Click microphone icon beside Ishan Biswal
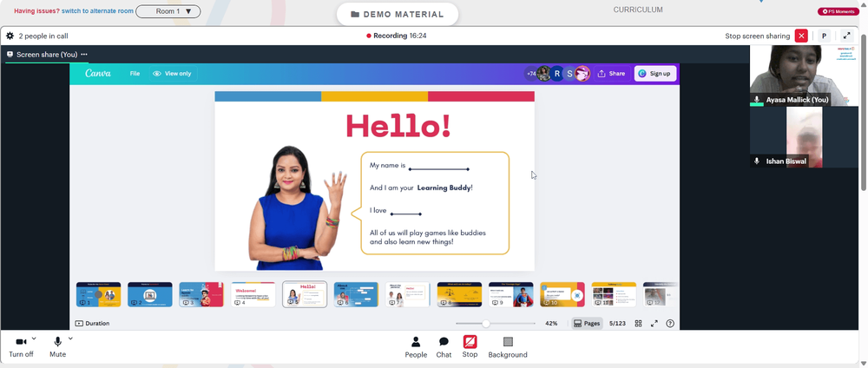868x368 pixels. point(757,161)
